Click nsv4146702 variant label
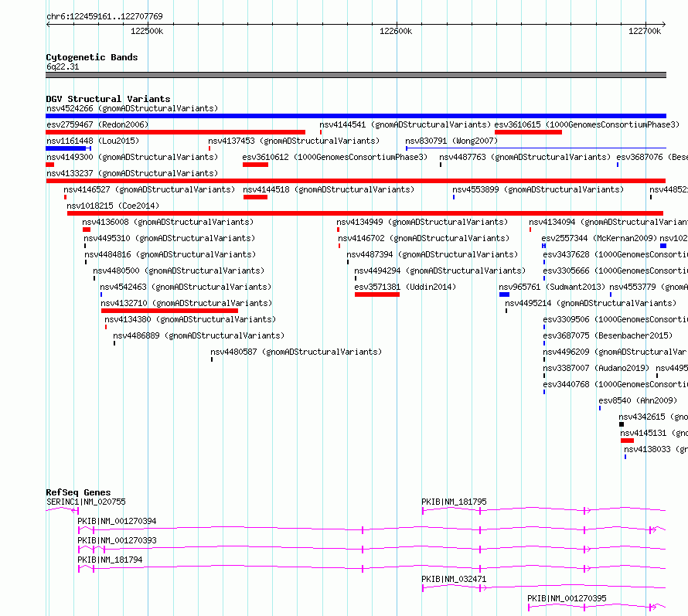Viewport: 688px width, 616px height. click(x=424, y=238)
